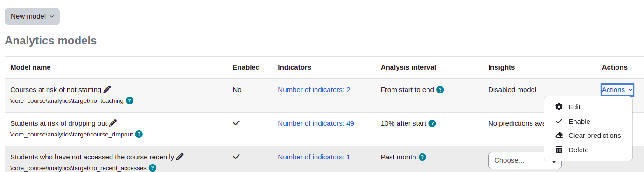The width and height of the screenshot is (644, 172).
Task: Show help for course_dropout target
Action: click(139, 134)
